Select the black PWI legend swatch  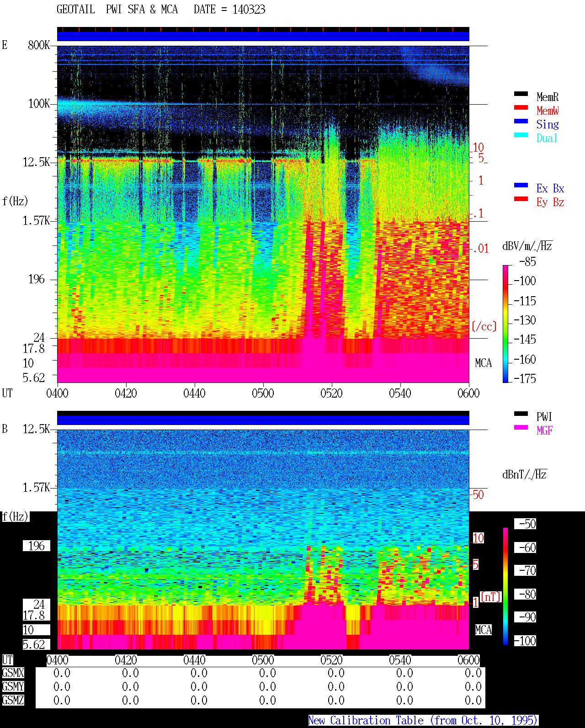521,414
